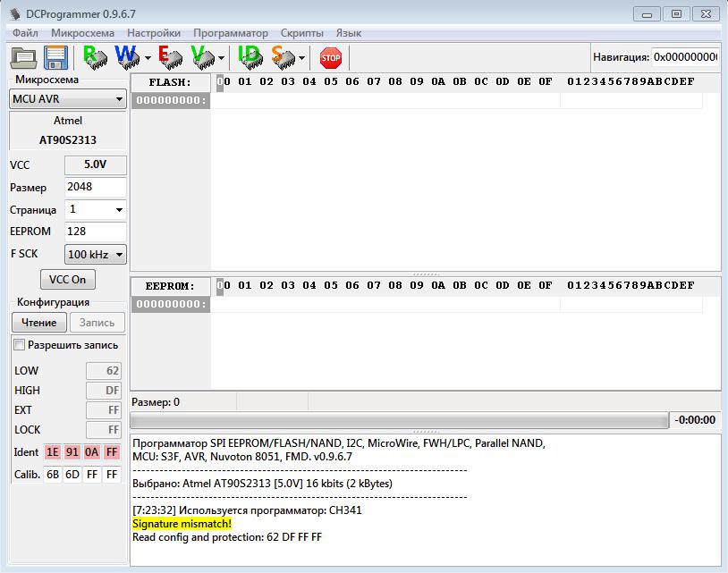
Task: Click the Навигация address input field
Action: [x=684, y=57]
